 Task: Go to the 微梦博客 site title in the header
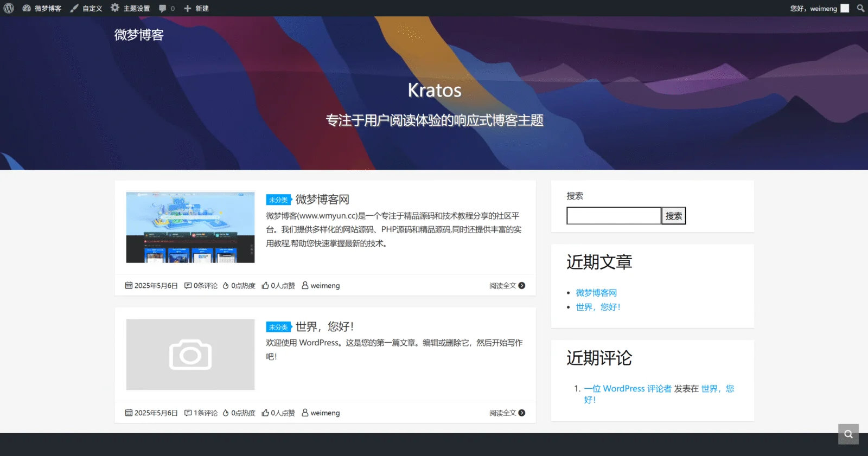pos(139,35)
